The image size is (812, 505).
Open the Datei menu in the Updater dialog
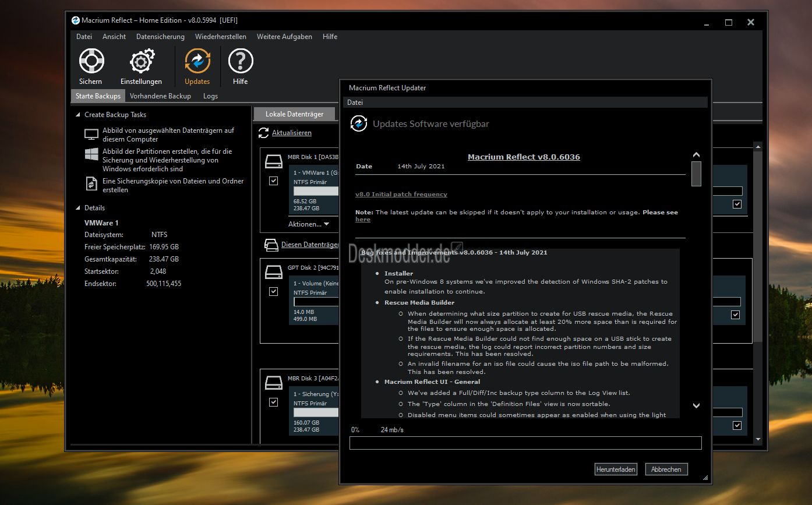pos(355,103)
